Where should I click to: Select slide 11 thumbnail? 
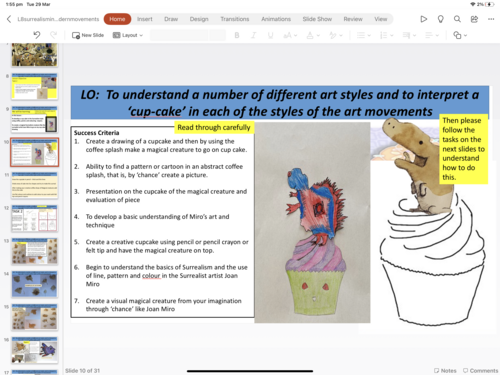point(35,185)
